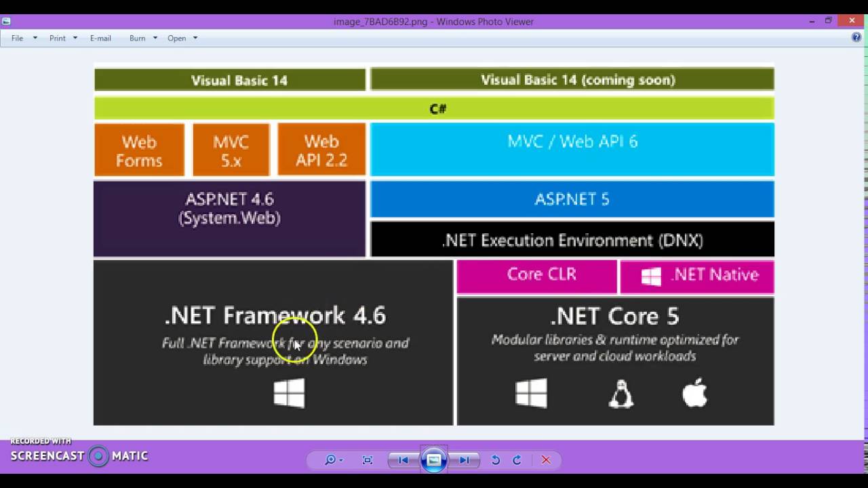
Task: Click the 'C#' bar label
Action: (x=438, y=108)
